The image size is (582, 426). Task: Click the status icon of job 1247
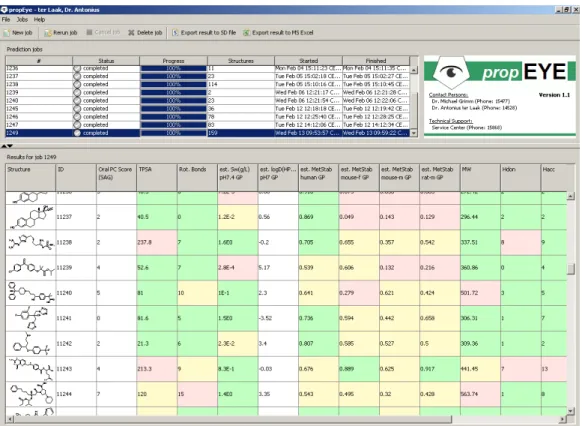tap(77, 125)
